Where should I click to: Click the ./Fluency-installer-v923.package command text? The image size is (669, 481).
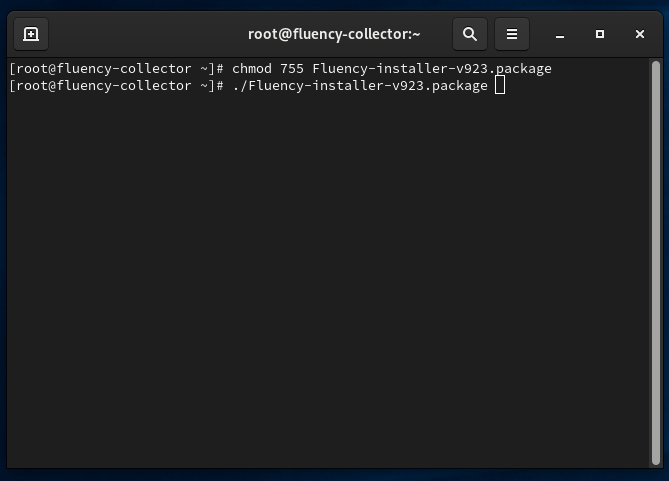(360, 86)
